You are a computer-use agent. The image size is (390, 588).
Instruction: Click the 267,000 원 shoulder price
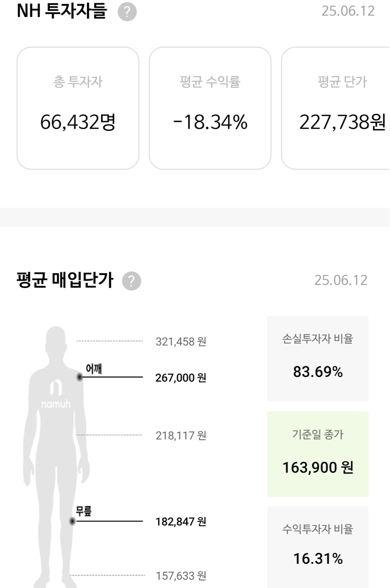(x=181, y=378)
